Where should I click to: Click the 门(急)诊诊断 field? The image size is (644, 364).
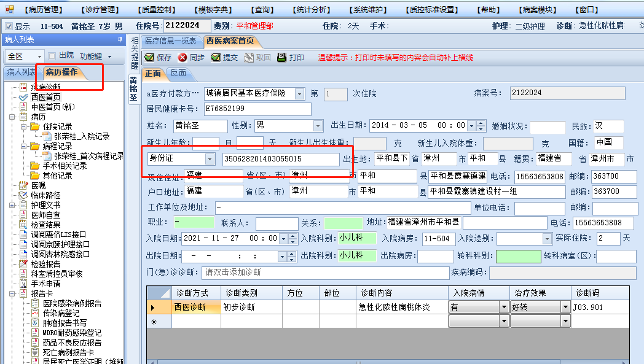pos(325,273)
